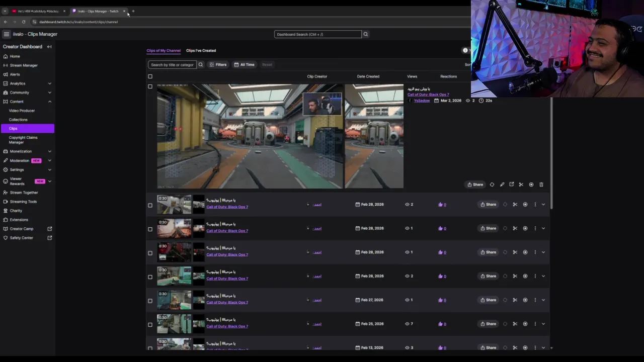Expand the Community section
644x362 pixels.
(49, 93)
